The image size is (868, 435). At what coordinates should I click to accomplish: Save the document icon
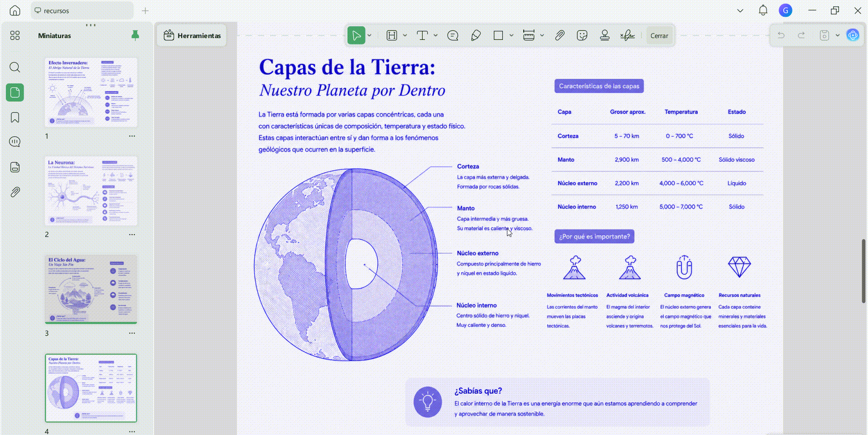(x=825, y=35)
